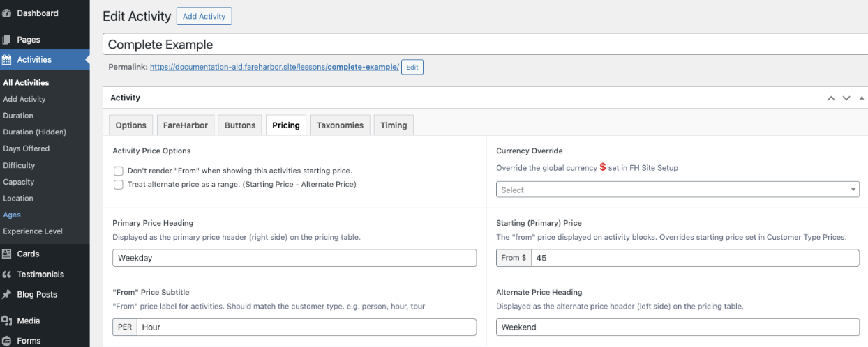Click the Media icon in sidebar

pyautogui.click(x=6, y=321)
